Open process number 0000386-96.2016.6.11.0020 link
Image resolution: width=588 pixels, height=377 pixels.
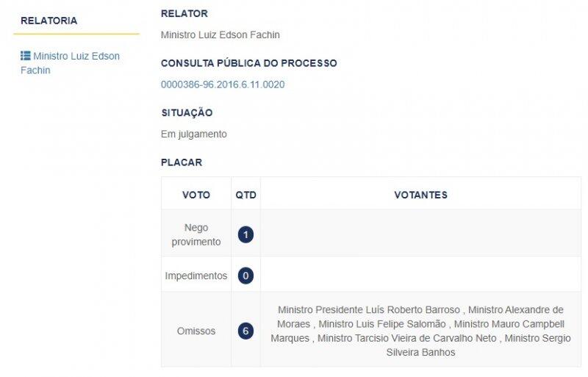[x=223, y=85]
